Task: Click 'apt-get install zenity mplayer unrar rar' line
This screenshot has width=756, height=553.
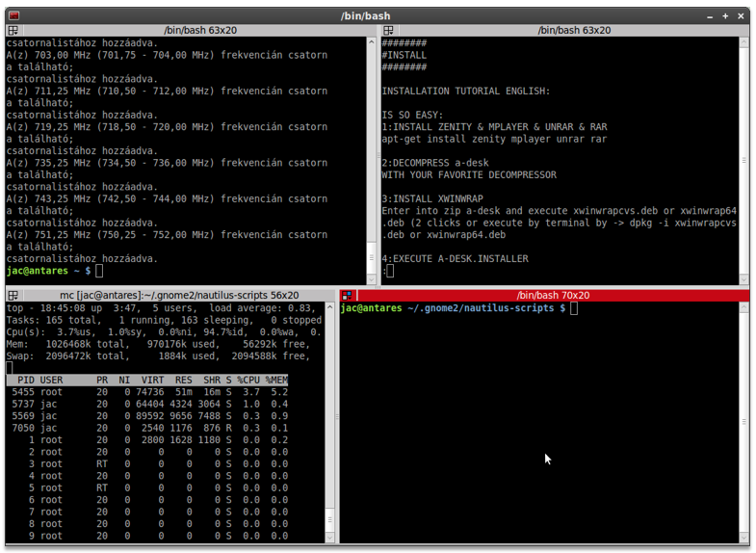Action: coord(494,139)
